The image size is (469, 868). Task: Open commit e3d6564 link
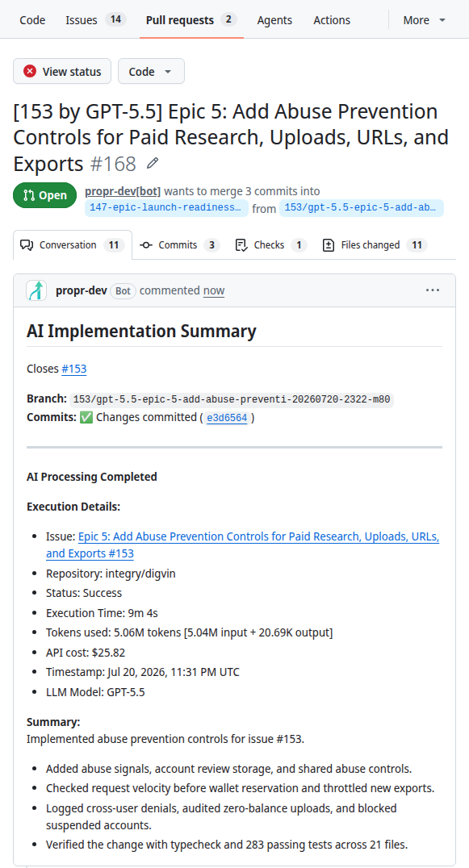click(227, 418)
